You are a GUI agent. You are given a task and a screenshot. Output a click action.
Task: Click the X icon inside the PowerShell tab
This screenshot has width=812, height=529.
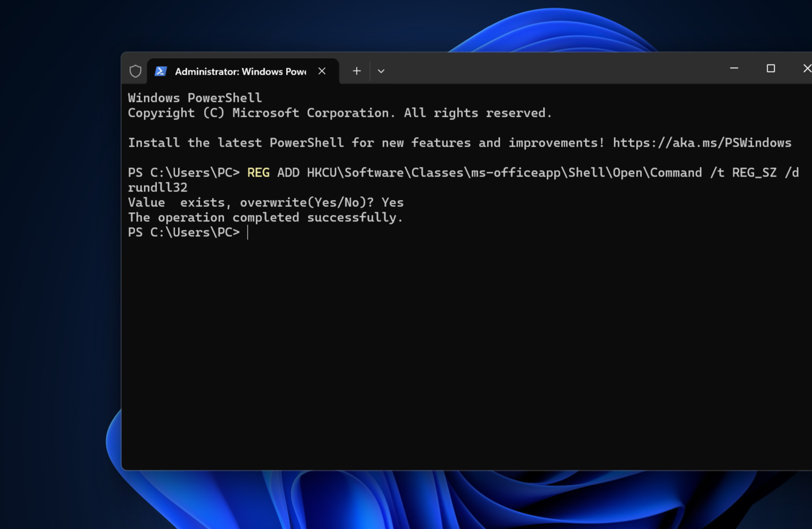tap(322, 71)
